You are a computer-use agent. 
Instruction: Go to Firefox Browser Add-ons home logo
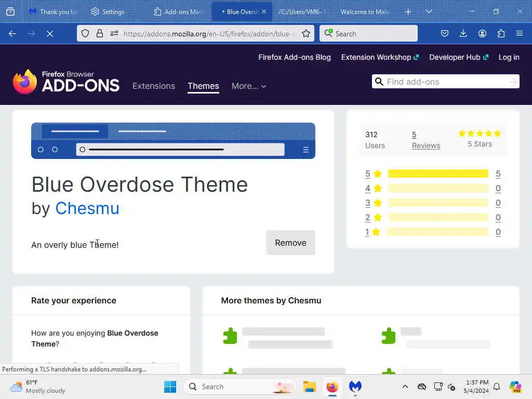point(66,82)
